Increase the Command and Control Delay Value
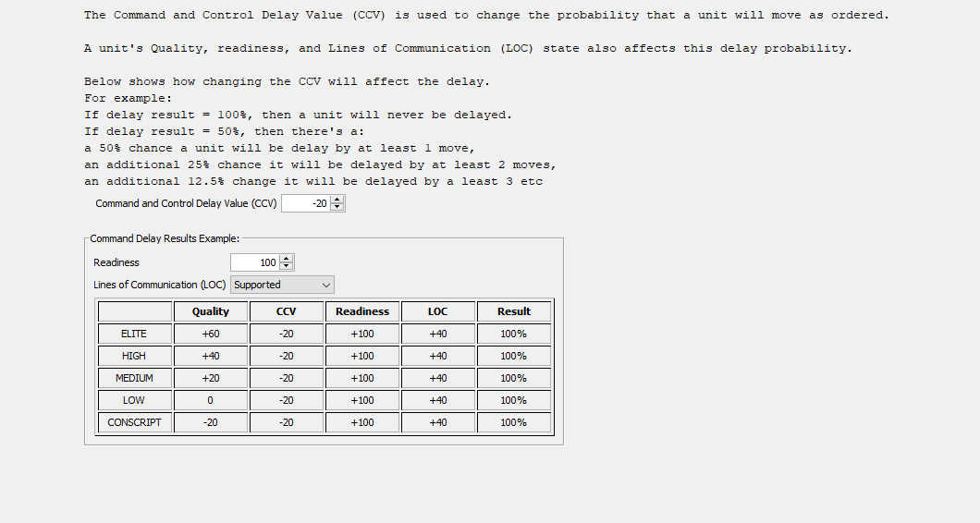 coord(337,200)
